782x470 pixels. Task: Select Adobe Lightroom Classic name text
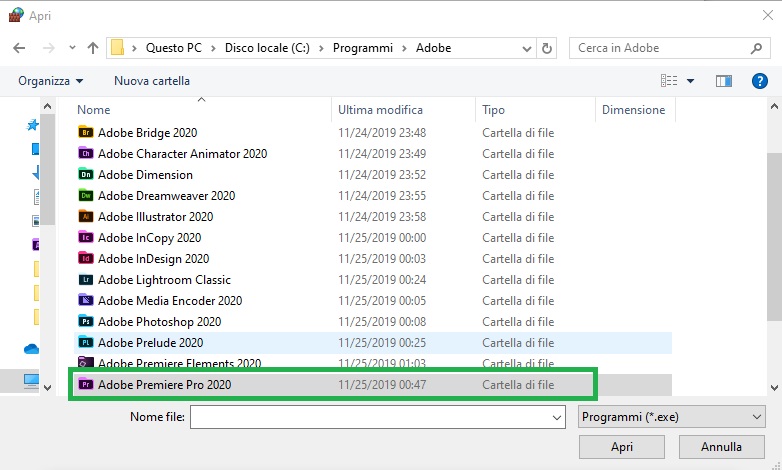(165, 279)
